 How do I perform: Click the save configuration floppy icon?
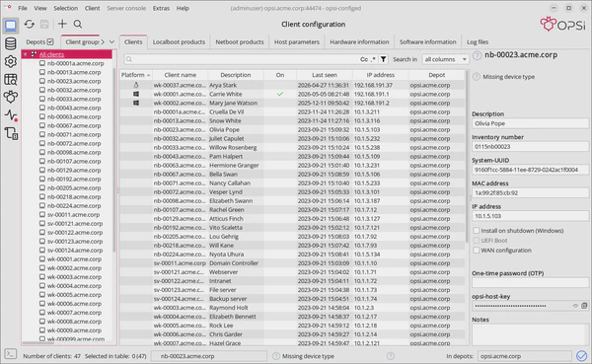click(44, 24)
